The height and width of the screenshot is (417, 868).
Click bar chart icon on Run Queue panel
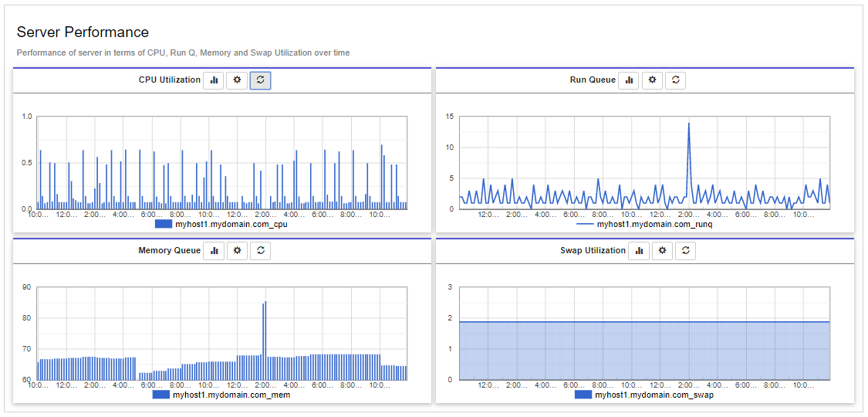(x=629, y=80)
